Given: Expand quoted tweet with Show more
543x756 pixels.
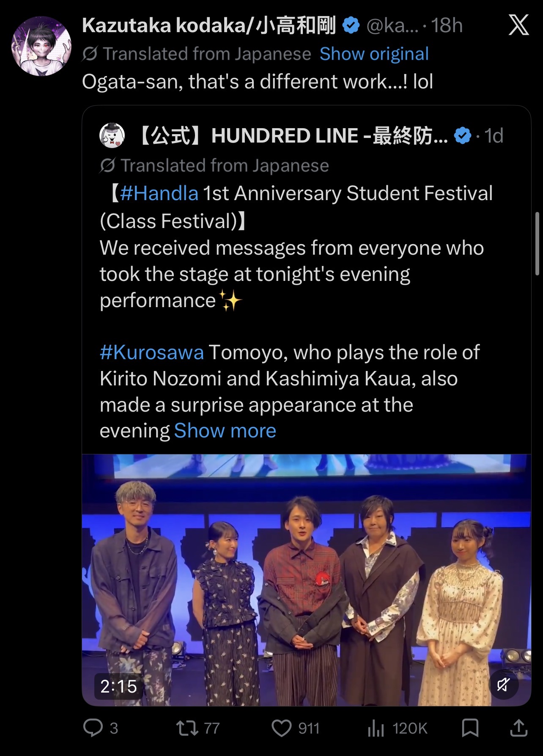Looking at the screenshot, I should [225, 431].
